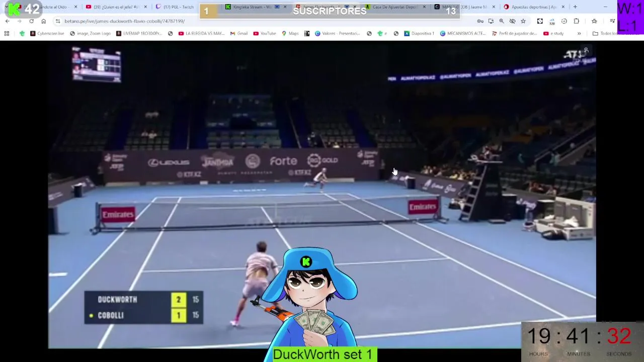Open the zoom magnifier icon in address bar
Image resolution: width=644 pixels, height=362 pixels.
[501, 21]
